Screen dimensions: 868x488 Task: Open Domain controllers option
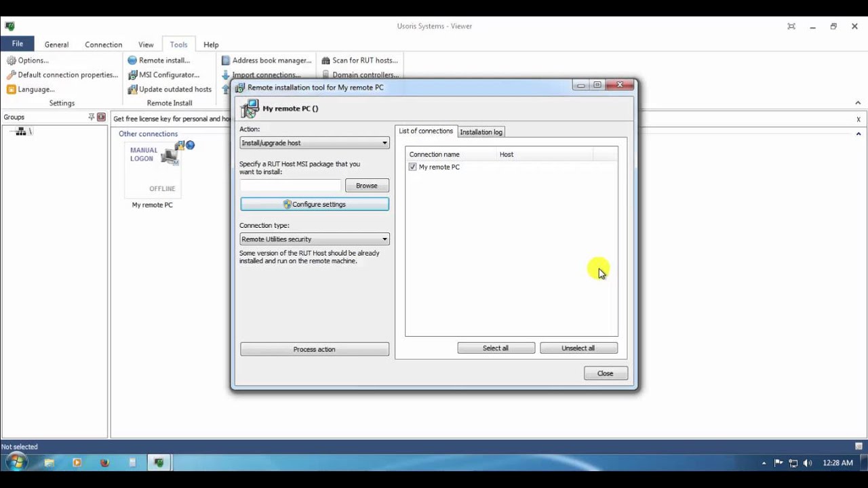click(x=360, y=75)
